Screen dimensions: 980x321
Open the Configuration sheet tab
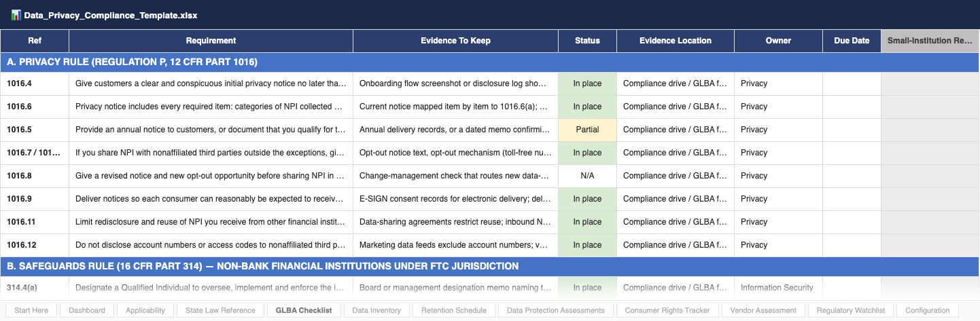click(x=927, y=310)
